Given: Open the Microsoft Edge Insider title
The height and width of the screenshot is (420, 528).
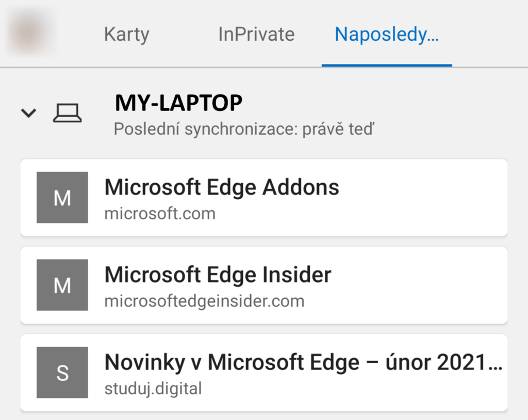Looking at the screenshot, I should tap(218, 275).
